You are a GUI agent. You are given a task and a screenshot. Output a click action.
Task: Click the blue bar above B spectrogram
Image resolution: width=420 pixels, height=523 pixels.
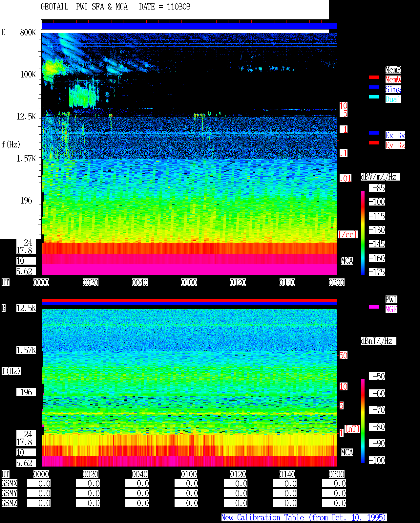[x=189, y=304]
